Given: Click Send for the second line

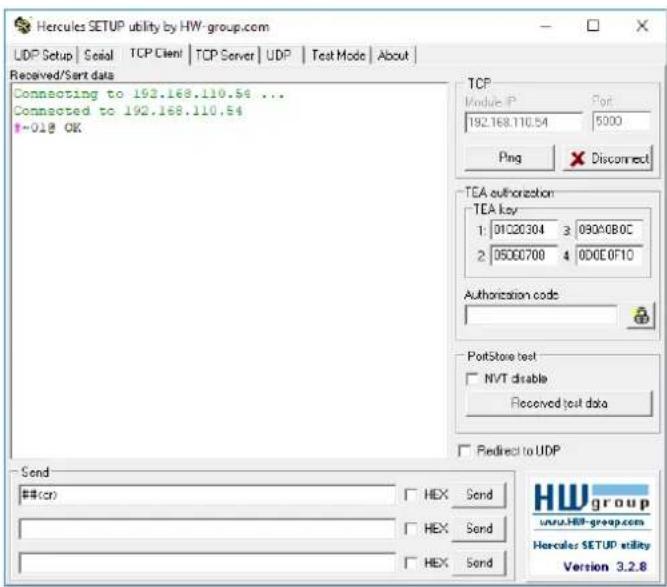Looking at the screenshot, I should click(479, 529).
